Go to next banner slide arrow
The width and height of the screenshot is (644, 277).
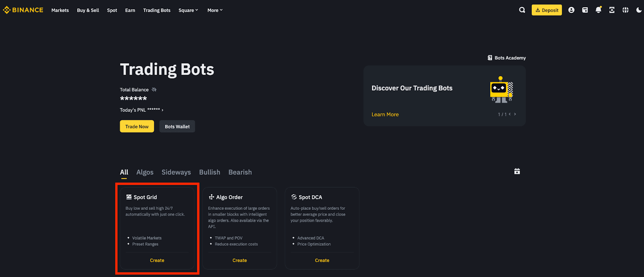point(515,114)
